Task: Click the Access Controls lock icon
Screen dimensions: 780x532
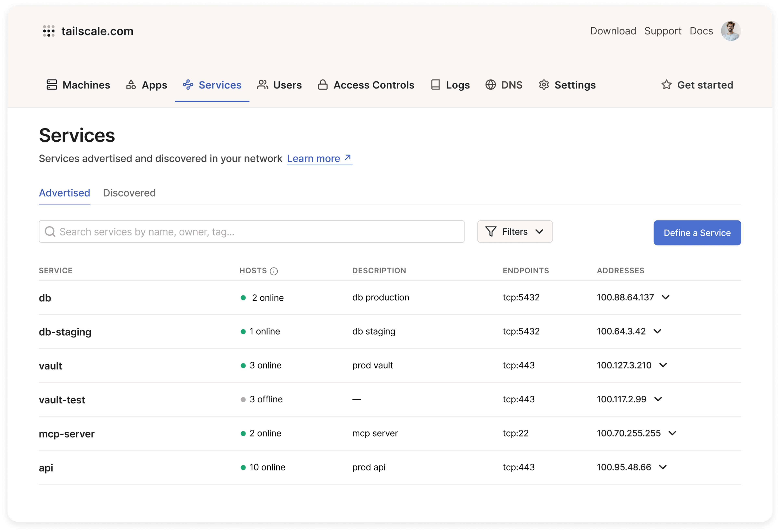Action: tap(323, 85)
